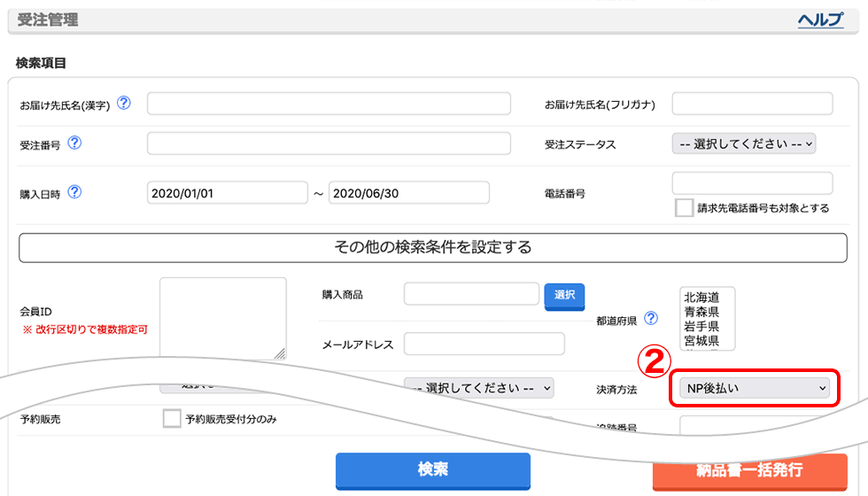The height and width of the screenshot is (496, 868).
Task: Select 宮城県 in prefecture list
Action: (701, 340)
